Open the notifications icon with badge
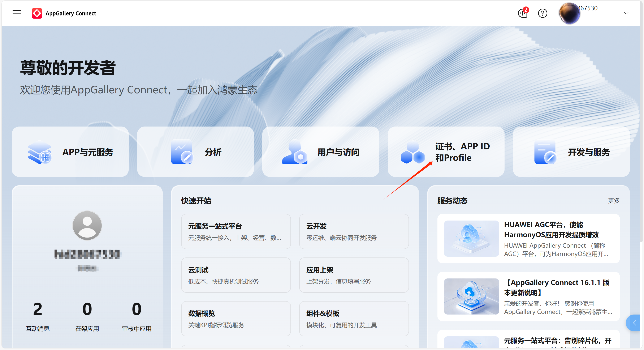Viewport: 644px width, 350px height. (x=523, y=13)
